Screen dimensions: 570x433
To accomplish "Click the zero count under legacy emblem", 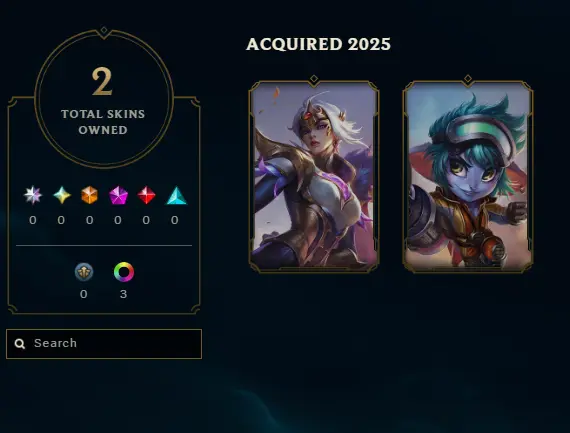I will tap(84, 294).
